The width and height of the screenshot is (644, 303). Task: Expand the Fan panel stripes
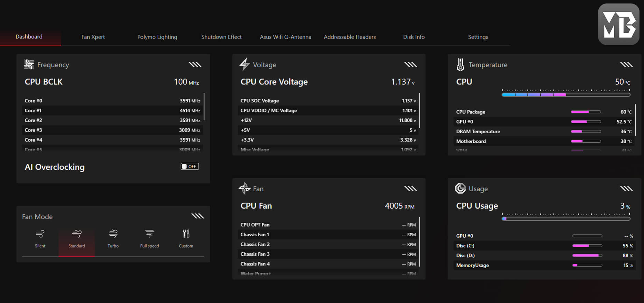coord(410,188)
